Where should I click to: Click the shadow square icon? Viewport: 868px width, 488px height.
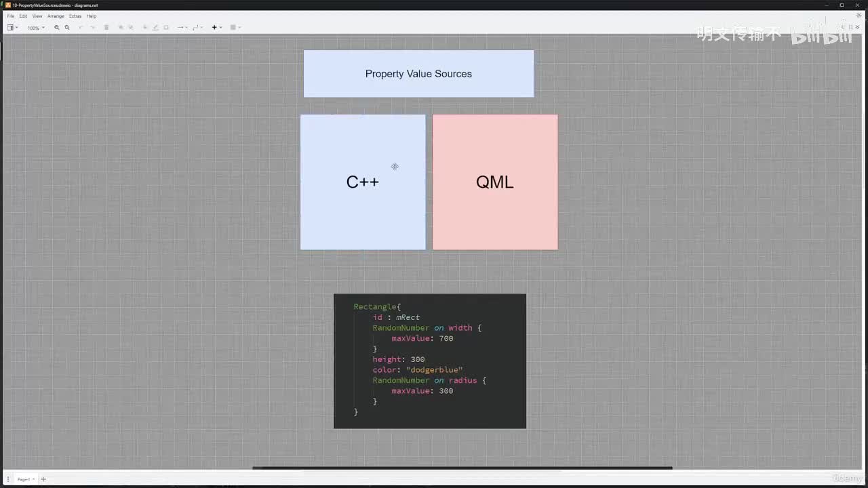pos(166,28)
